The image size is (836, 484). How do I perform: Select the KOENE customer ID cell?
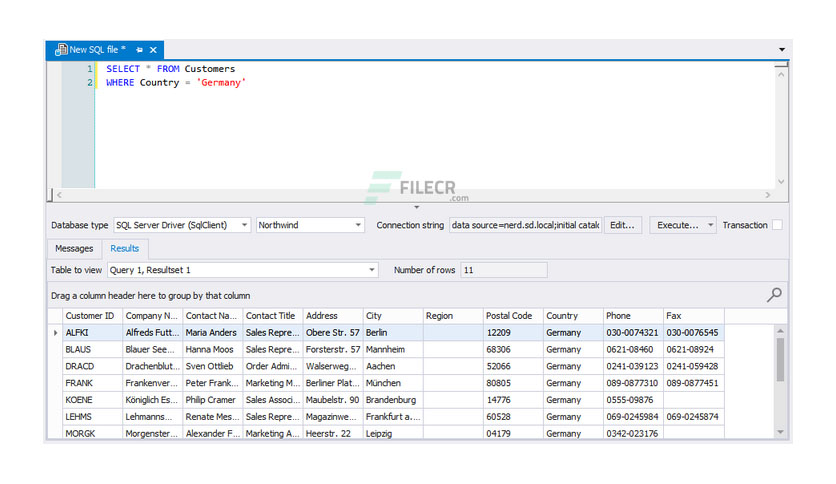click(x=92, y=400)
